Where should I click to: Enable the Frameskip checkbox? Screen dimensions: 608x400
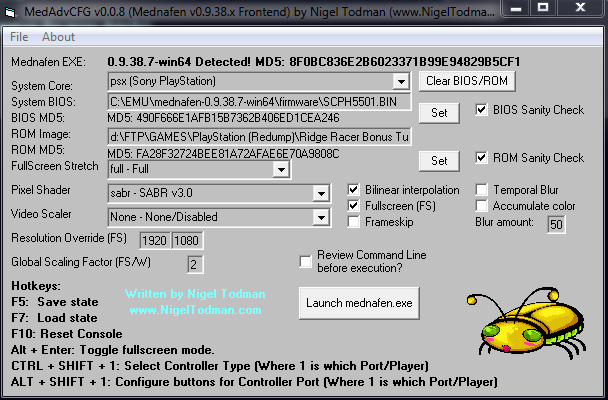pyautogui.click(x=354, y=223)
